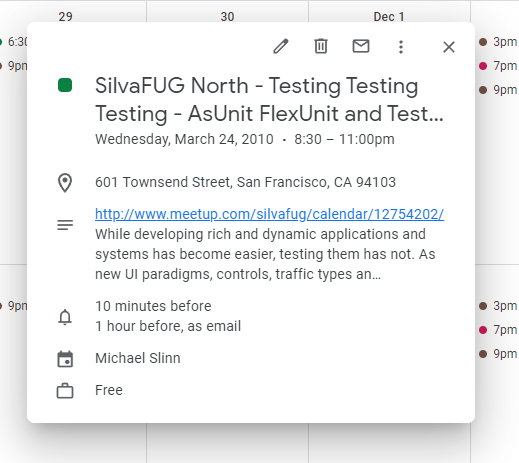Close the event details popup
519x463 pixels.
point(449,47)
